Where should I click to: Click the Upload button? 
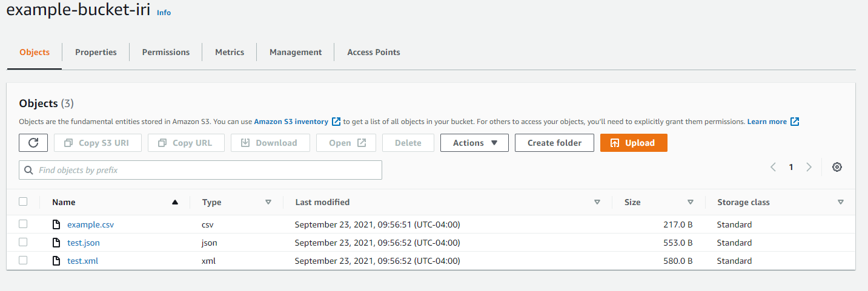point(634,143)
